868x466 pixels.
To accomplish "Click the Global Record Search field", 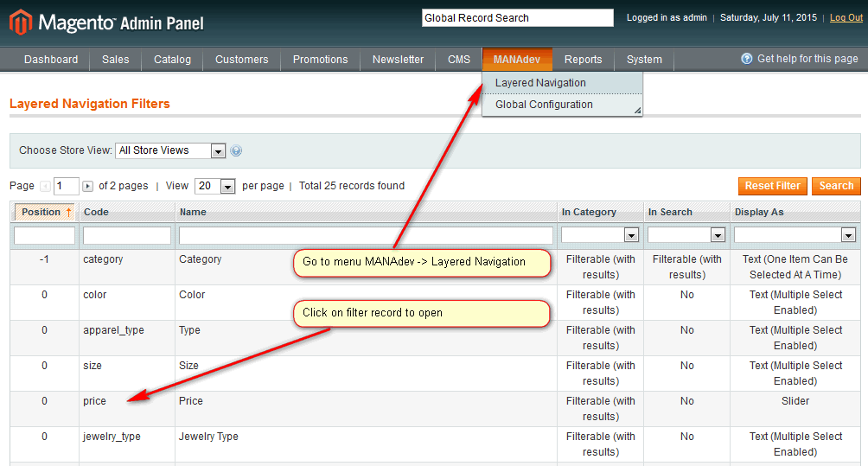I will 518,17.
